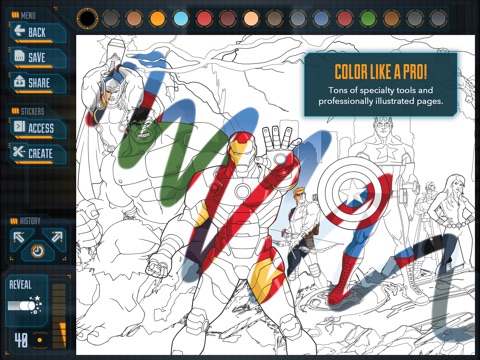Pick the orange color swatch

coord(158,19)
